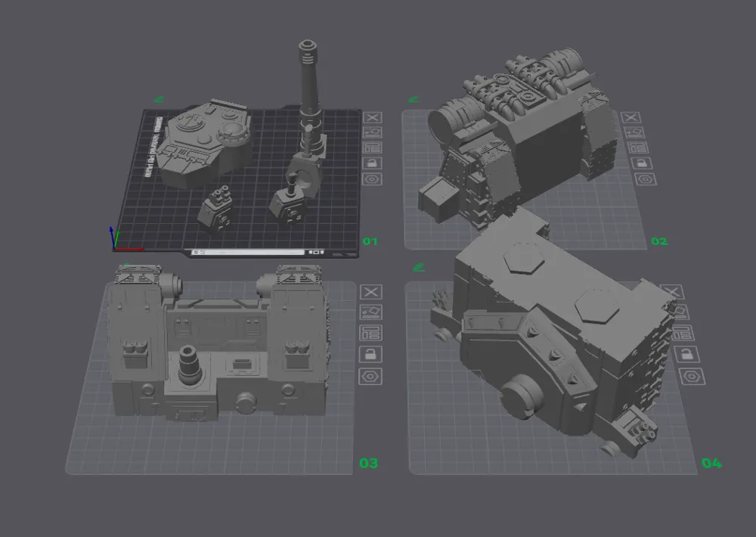This screenshot has width=756, height=537.
Task: Toggle the lock state of plate 03
Action: [x=372, y=355]
